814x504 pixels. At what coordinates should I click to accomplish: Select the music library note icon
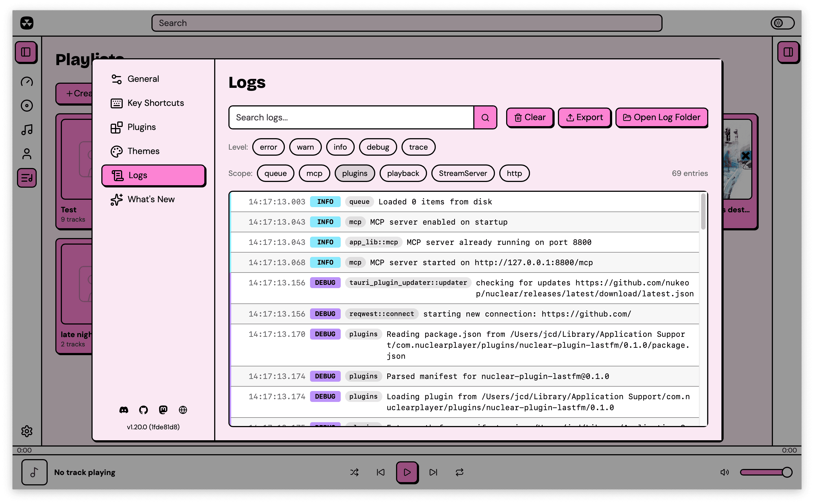[x=27, y=129]
